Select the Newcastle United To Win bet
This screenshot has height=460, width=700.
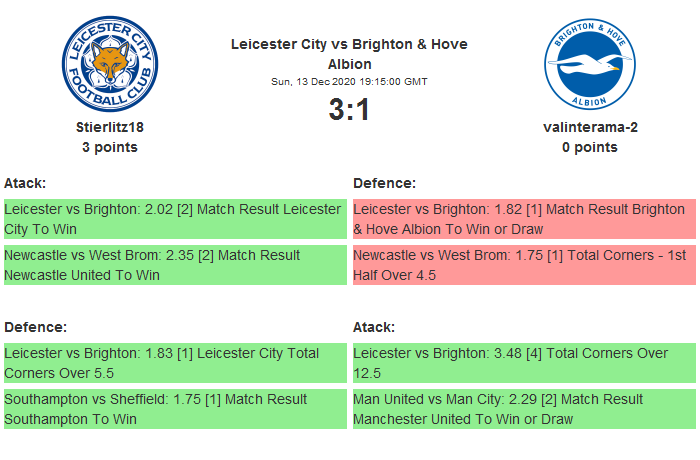point(174,265)
